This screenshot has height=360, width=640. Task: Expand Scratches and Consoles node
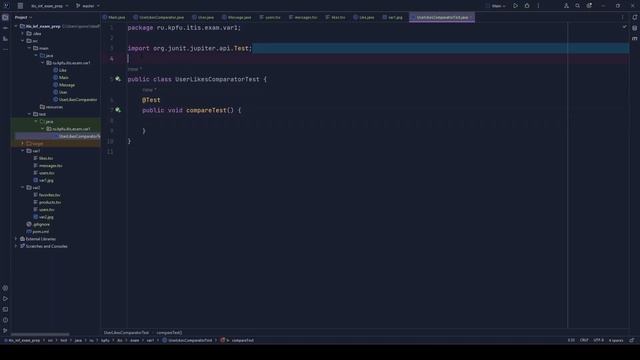pyautogui.click(x=16, y=246)
